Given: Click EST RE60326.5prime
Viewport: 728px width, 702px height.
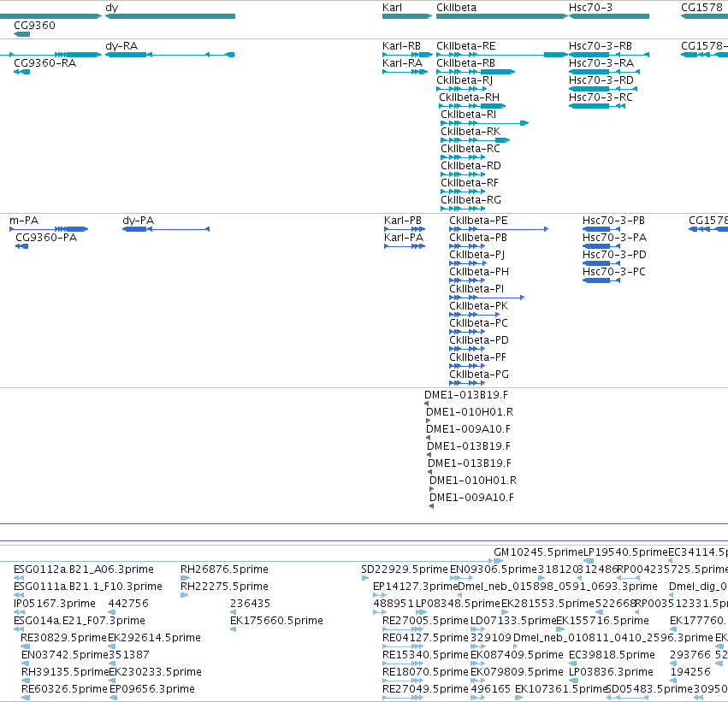Looking at the screenshot, I should pos(26,699).
